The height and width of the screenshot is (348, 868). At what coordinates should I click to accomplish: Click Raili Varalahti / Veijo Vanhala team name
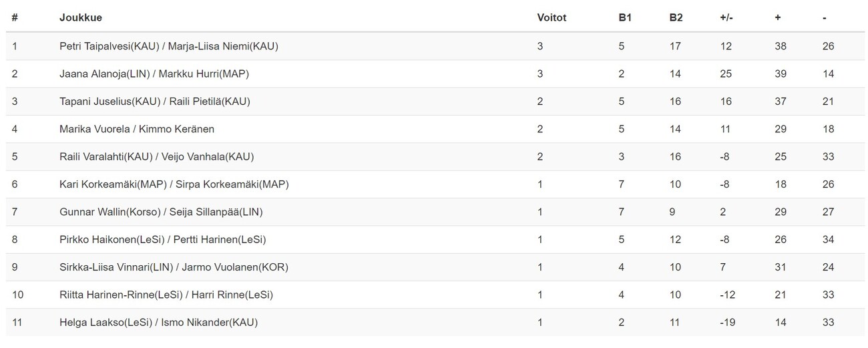coord(156,157)
